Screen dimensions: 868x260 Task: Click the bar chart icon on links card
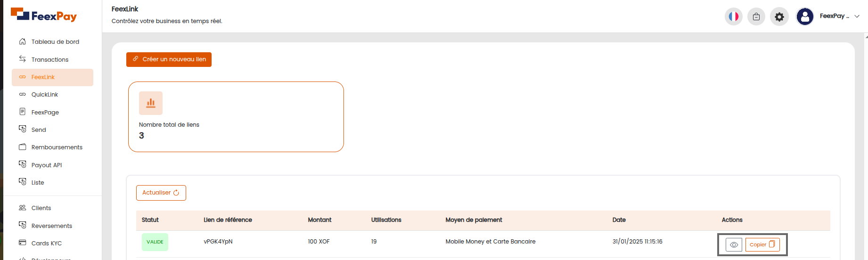(x=151, y=103)
